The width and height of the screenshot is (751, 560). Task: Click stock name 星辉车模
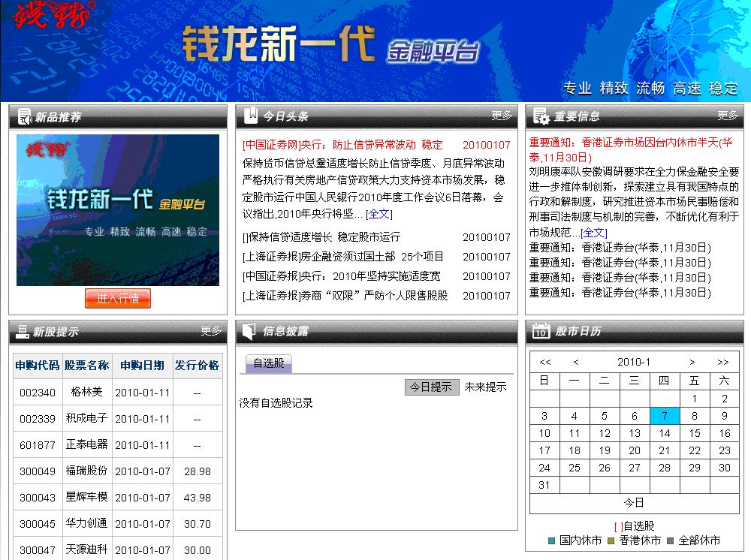click(86, 497)
